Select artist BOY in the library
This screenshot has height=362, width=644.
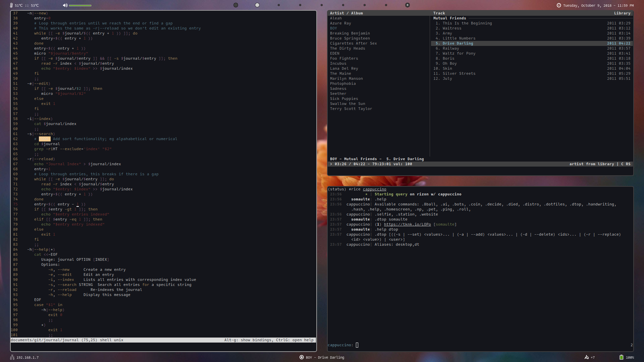point(333,28)
